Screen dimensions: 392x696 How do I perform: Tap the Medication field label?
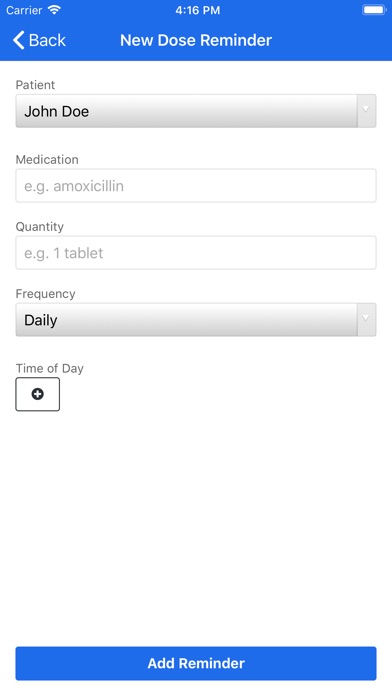coord(47,159)
